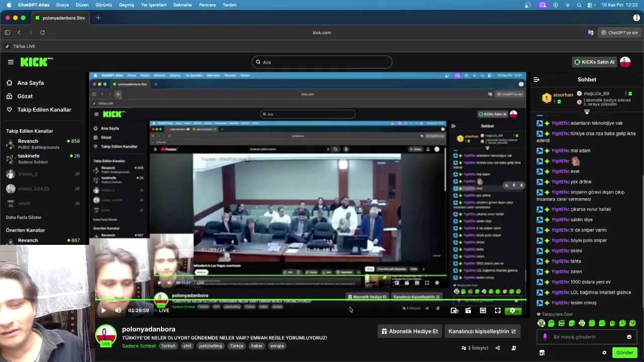Click top gifter aisorhan
The height and width of the screenshot is (362, 644).
coord(563,95)
